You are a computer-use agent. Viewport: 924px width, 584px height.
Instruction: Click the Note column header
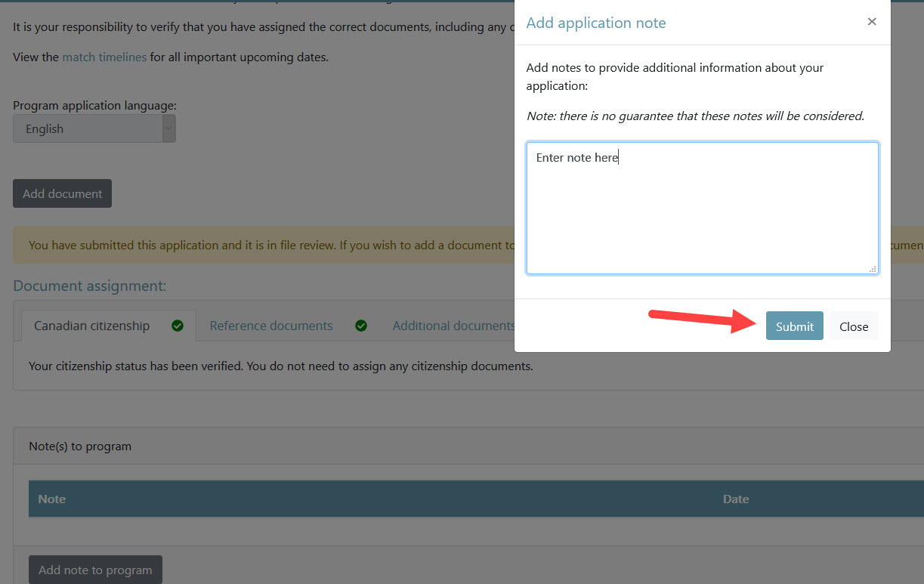pyautogui.click(x=52, y=499)
